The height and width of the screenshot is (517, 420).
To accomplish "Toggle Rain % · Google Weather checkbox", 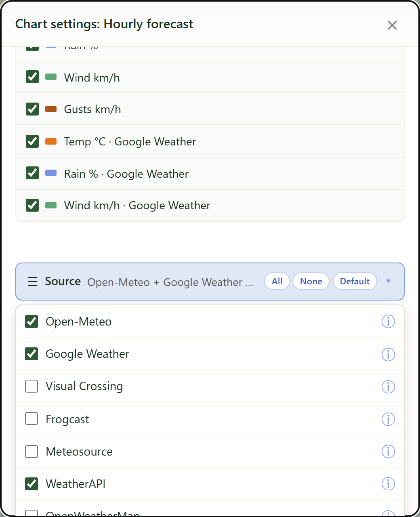I will pos(32,173).
